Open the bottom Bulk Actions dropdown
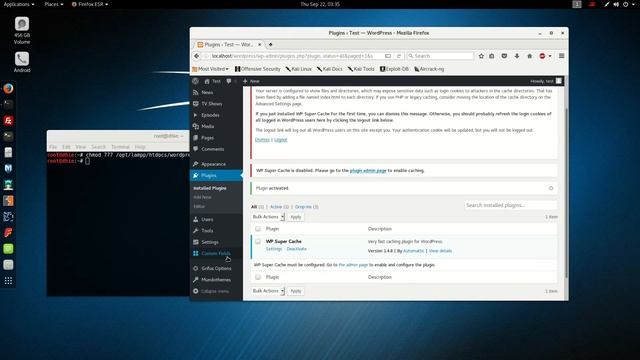Screen dimensions: 640x360 [x=268, y=291]
